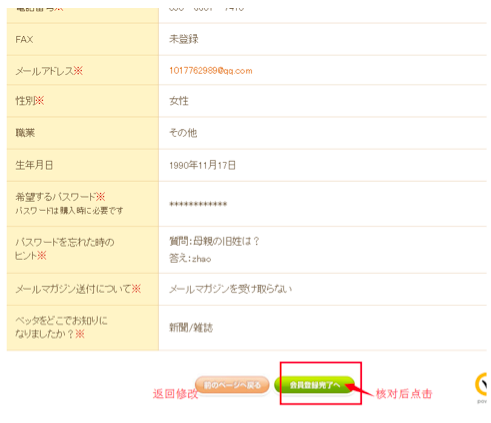Click the masked password asterisks
Image resolution: width=491 pixels, height=423 pixels.
click(198, 204)
